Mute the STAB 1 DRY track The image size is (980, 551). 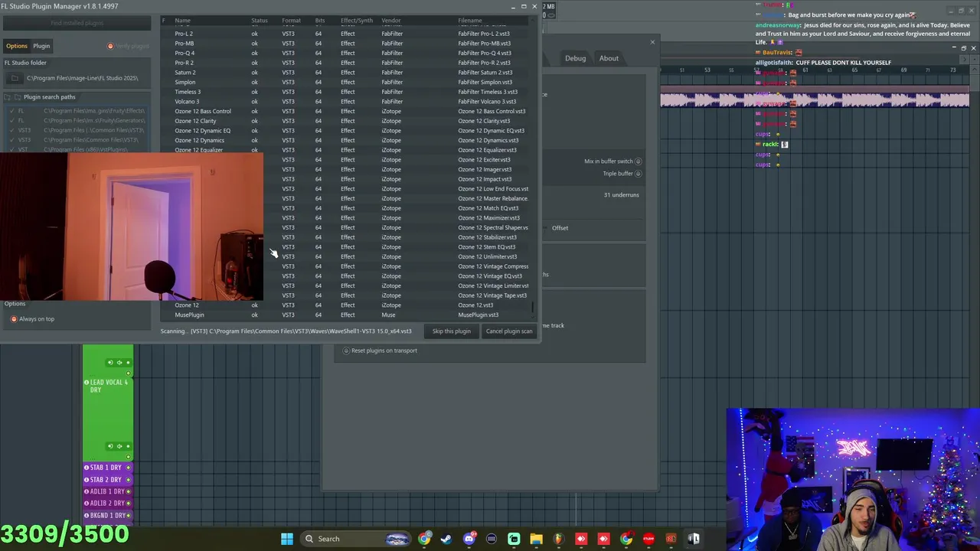coord(128,468)
